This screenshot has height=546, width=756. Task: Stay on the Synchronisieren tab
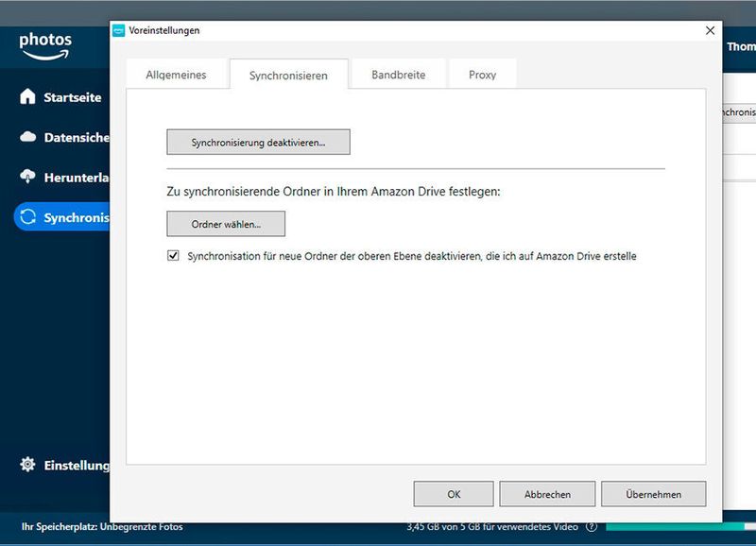pyautogui.click(x=290, y=74)
